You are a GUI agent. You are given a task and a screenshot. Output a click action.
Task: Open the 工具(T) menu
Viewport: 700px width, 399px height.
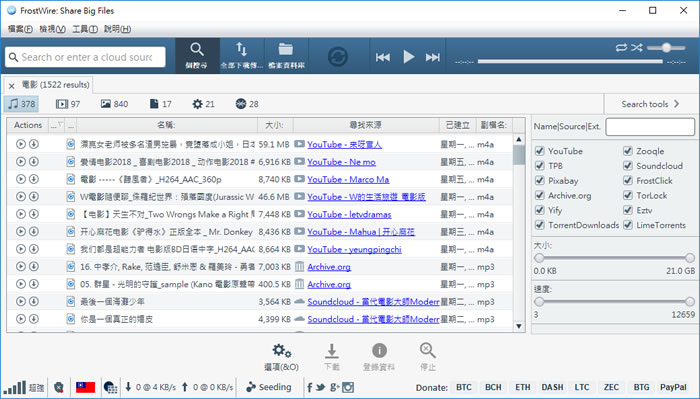tap(85, 29)
